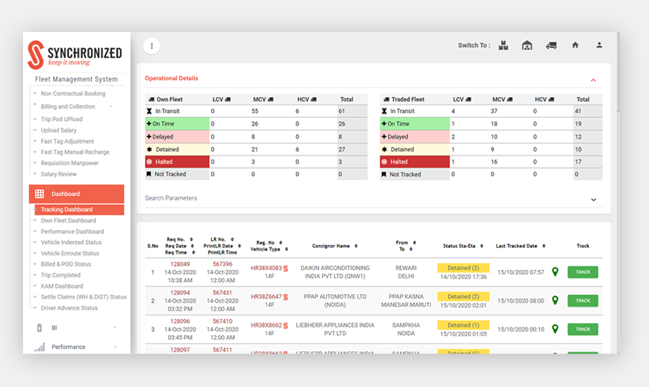Click S icon beside HR38X8662

[286, 325]
